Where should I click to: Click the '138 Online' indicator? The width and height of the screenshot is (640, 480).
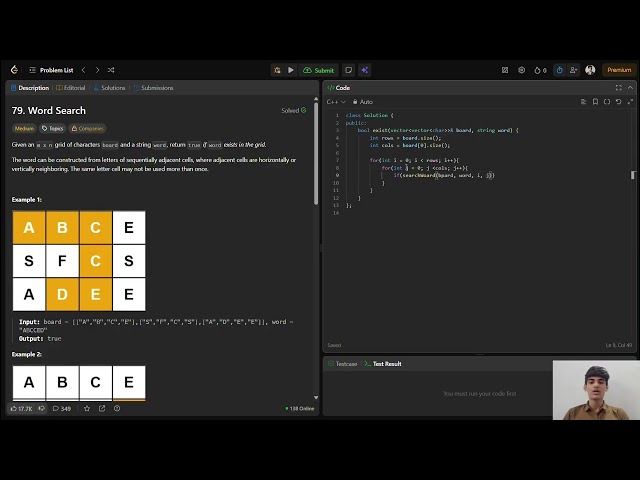point(300,409)
